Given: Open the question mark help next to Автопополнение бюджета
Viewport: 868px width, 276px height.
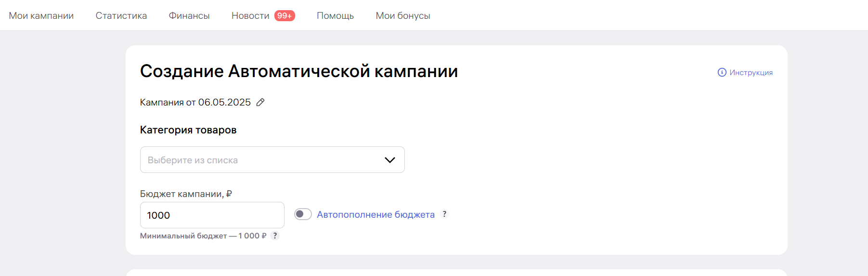Looking at the screenshot, I should pyautogui.click(x=444, y=214).
